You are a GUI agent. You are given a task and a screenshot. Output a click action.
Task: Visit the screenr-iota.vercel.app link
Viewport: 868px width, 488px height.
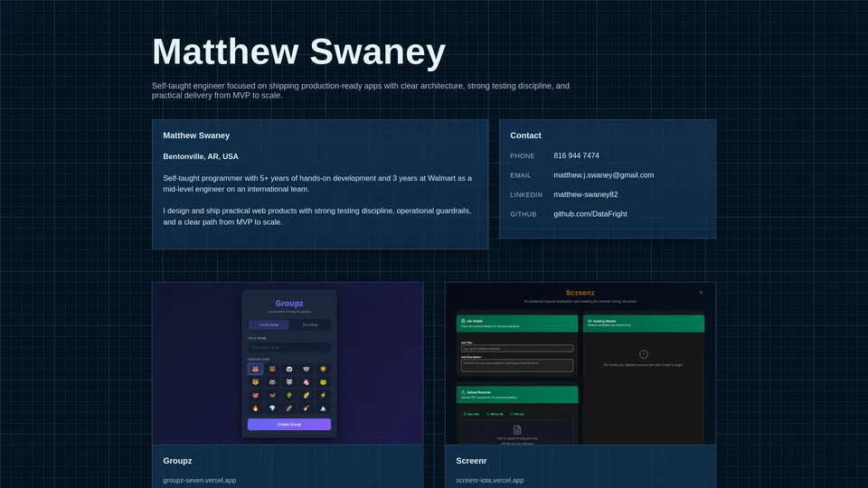(490, 480)
